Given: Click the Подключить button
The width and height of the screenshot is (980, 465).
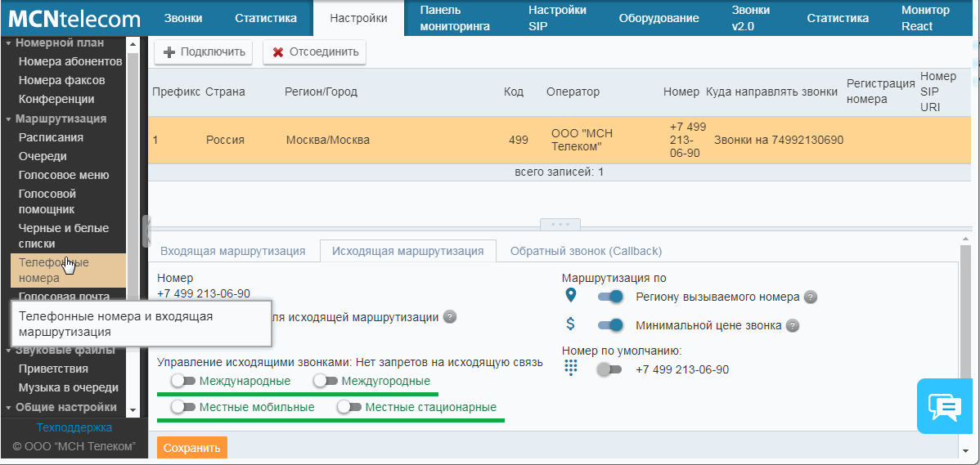Looking at the screenshot, I should (x=204, y=52).
